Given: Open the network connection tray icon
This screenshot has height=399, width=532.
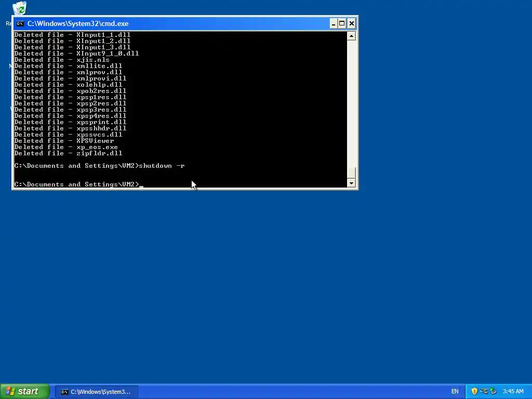Looking at the screenshot, I should point(484,391).
